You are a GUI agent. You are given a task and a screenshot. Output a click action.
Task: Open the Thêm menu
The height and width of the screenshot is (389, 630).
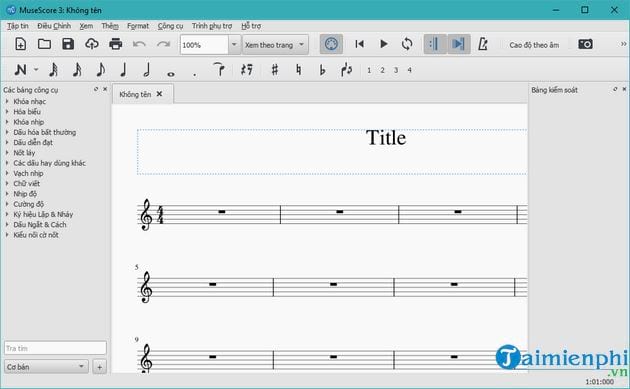pos(110,26)
